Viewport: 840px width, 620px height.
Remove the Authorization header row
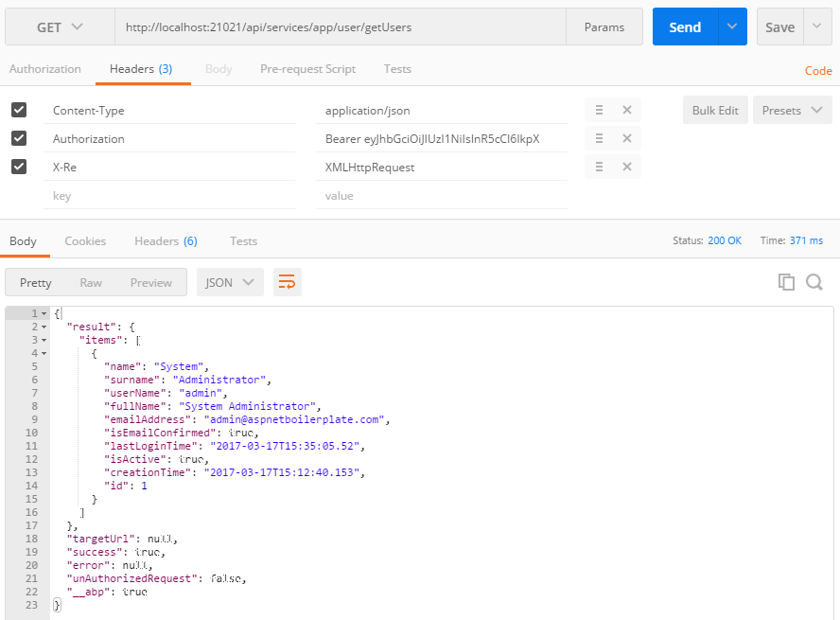click(627, 138)
